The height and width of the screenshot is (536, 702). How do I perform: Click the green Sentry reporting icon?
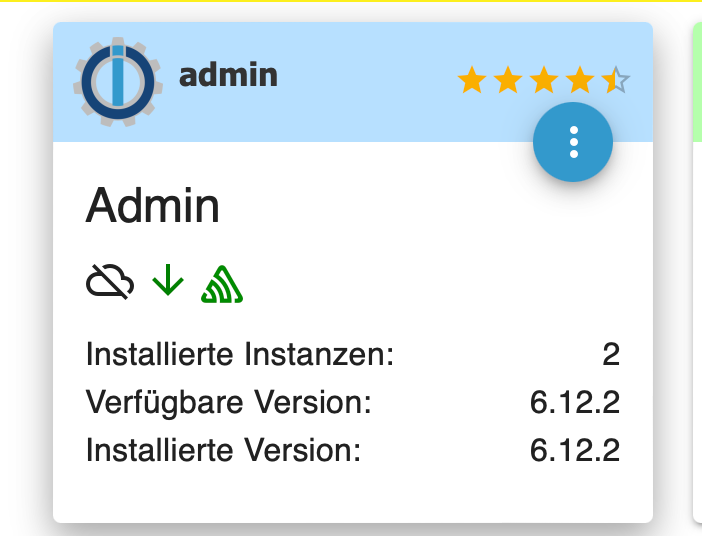[222, 284]
